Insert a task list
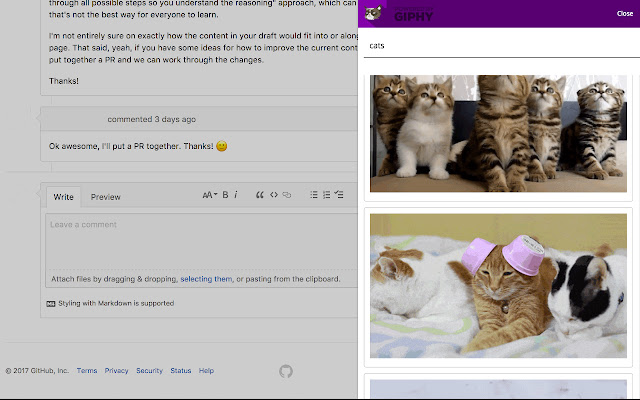 point(339,195)
